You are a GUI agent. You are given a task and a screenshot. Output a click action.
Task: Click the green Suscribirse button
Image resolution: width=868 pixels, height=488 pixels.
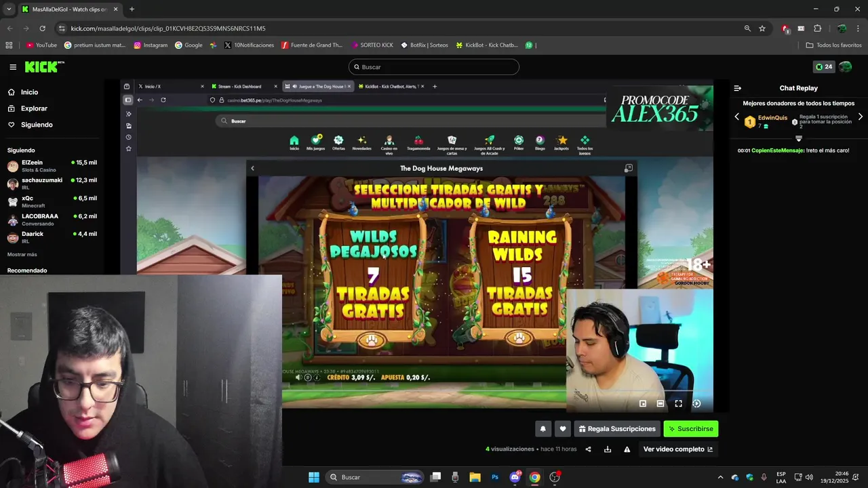click(x=690, y=429)
